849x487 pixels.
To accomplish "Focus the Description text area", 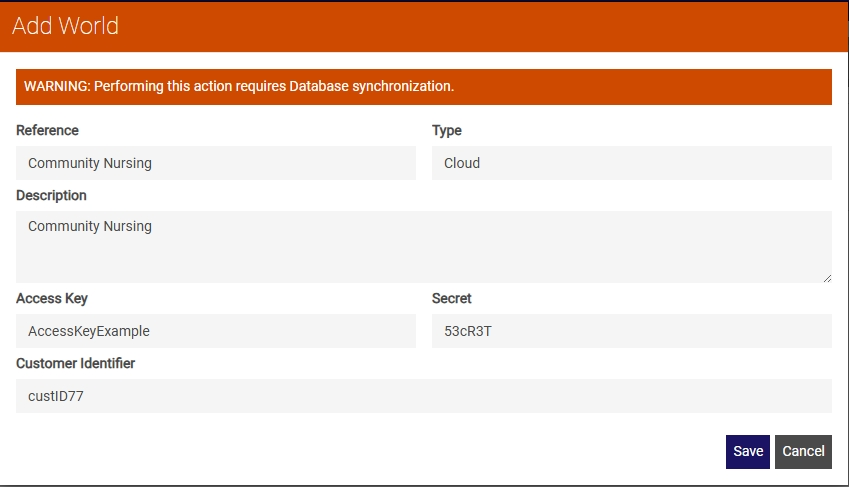I will pyautogui.click(x=423, y=246).
